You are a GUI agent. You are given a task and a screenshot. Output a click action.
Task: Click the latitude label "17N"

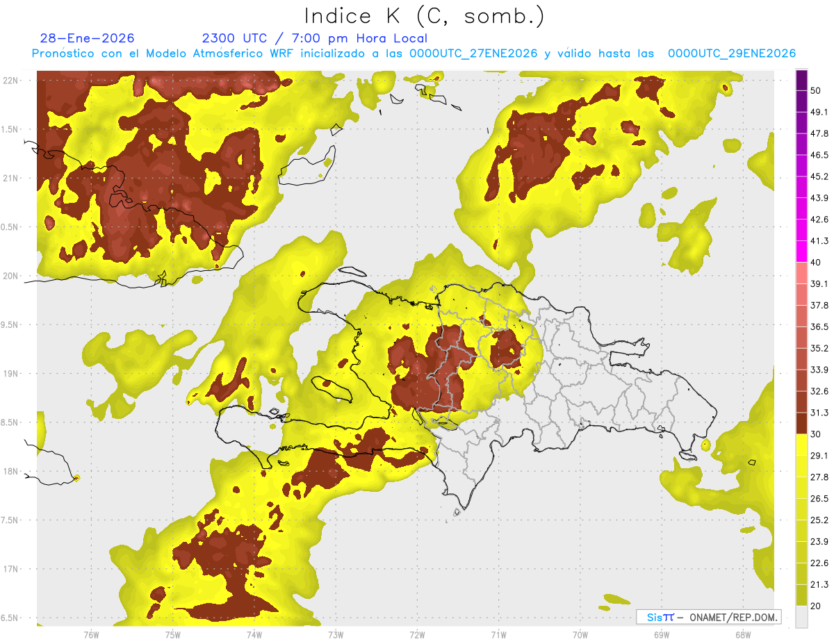tap(11, 570)
